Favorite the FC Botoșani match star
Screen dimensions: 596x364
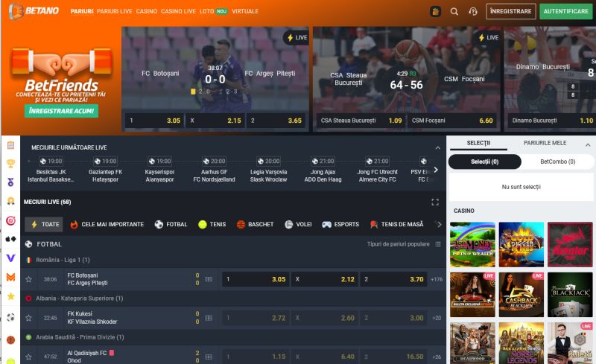tap(28, 279)
